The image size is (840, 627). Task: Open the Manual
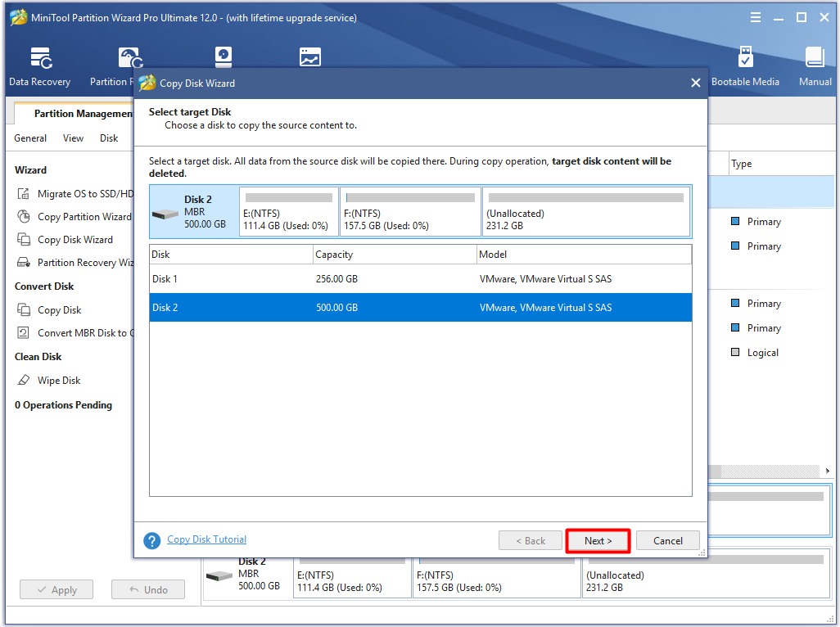(x=814, y=65)
